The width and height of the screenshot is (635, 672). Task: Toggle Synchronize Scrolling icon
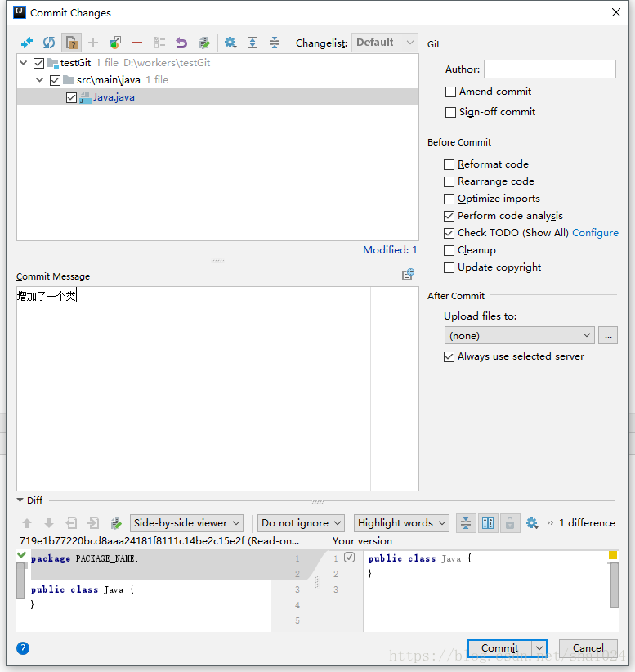pos(488,523)
